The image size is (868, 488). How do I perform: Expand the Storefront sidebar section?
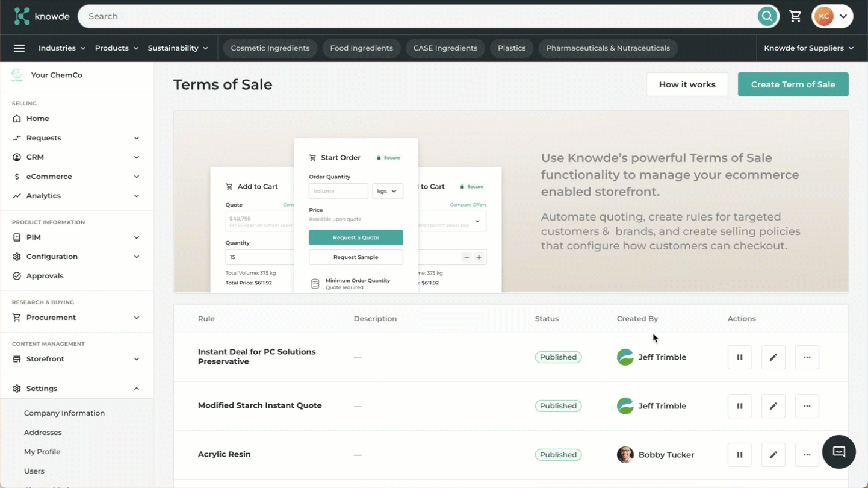pyautogui.click(x=137, y=359)
